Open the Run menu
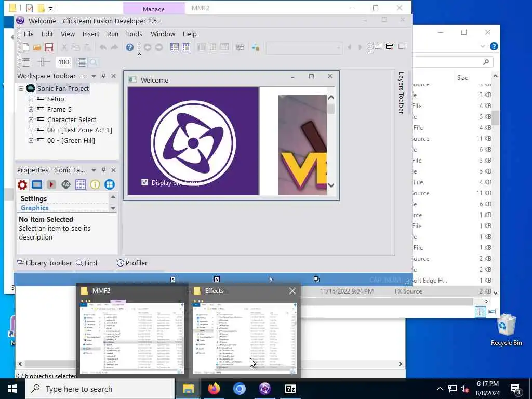532x399 pixels. (x=113, y=34)
